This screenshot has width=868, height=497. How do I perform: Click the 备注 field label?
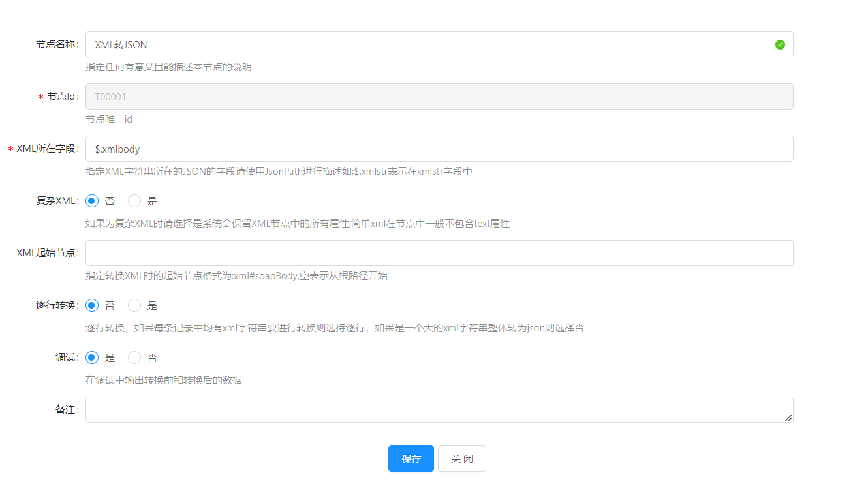(x=67, y=410)
